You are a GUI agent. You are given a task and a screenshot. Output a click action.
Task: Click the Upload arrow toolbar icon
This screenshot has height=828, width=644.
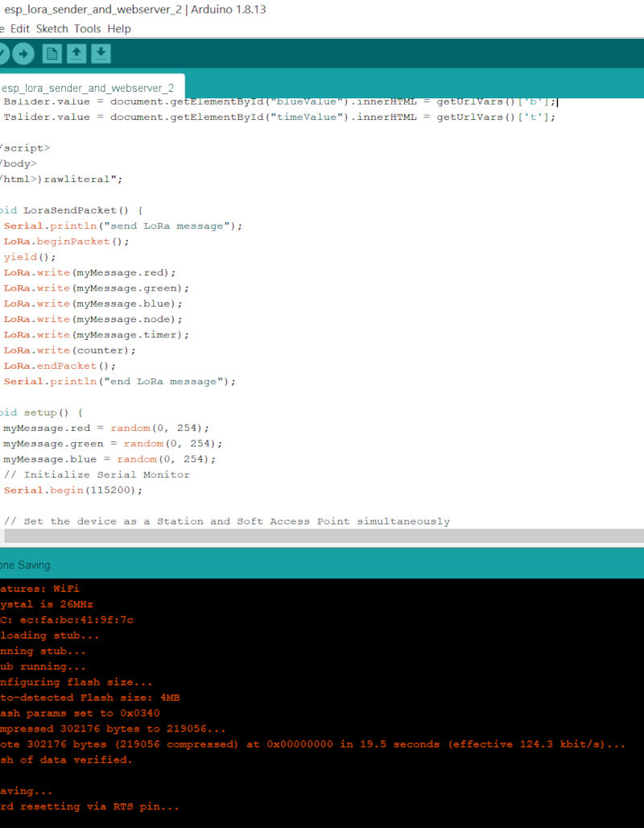coord(23,53)
